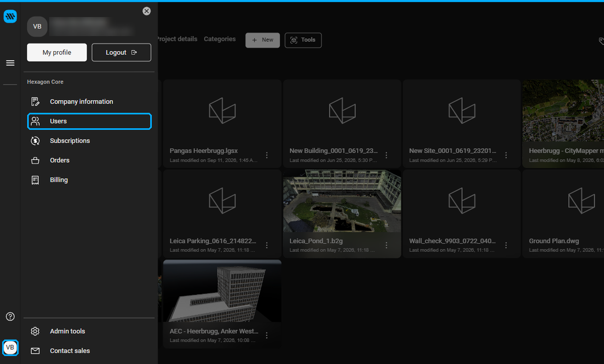The height and width of the screenshot is (364, 604).
Task: Click the large VB profile avatar
Action: point(37,27)
